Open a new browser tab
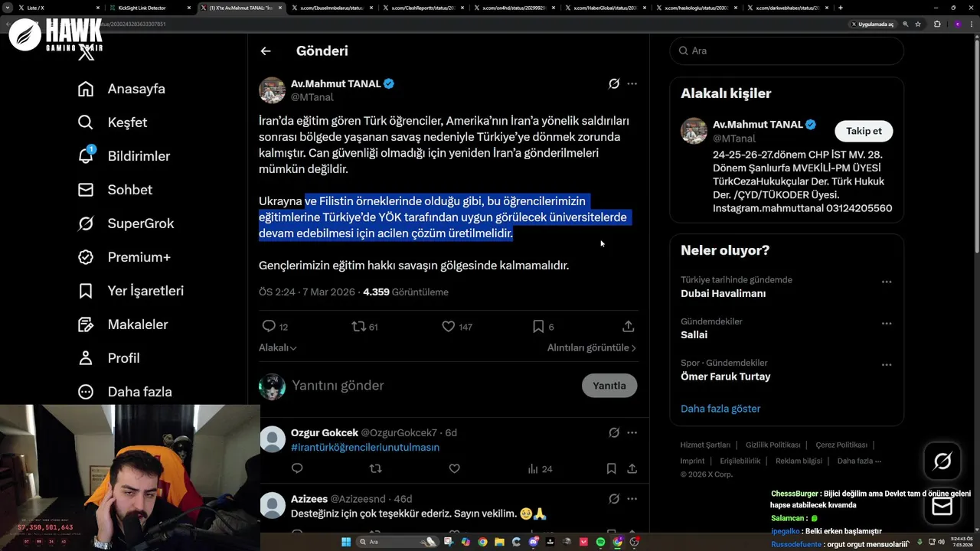The width and height of the screenshot is (980, 551). (x=841, y=8)
